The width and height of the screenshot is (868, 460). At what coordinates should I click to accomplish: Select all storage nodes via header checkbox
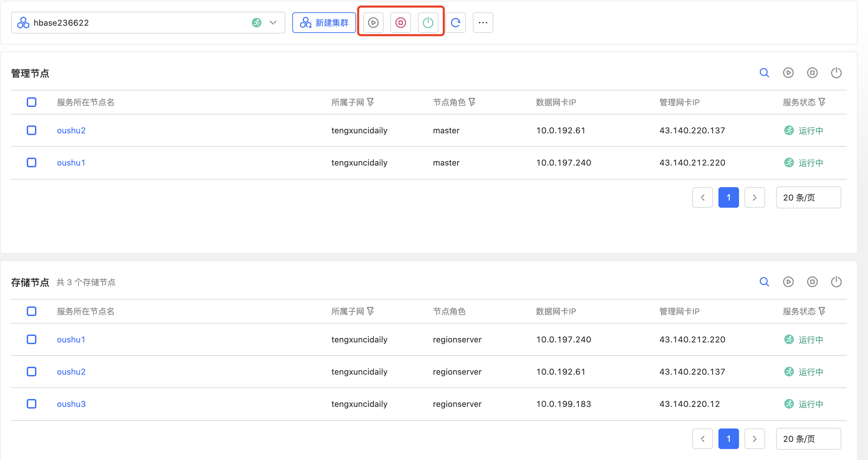tap(32, 311)
